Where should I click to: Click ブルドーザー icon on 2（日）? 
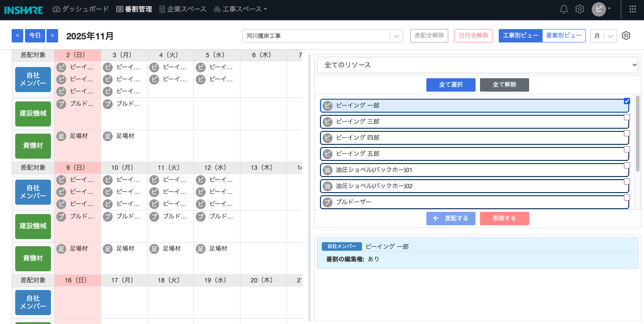pyautogui.click(x=61, y=104)
